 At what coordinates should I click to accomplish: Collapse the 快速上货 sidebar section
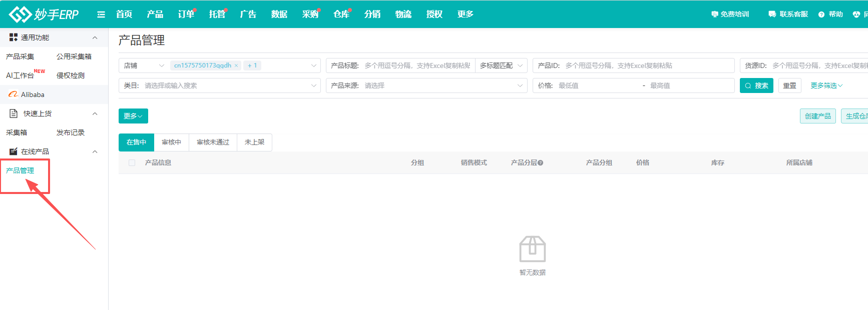point(95,114)
